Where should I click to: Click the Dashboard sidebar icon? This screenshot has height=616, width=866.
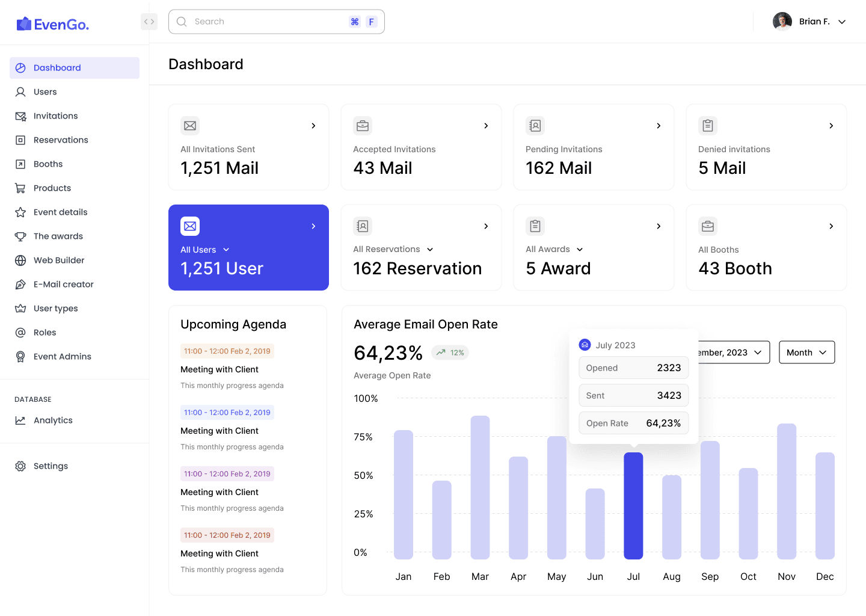20,68
